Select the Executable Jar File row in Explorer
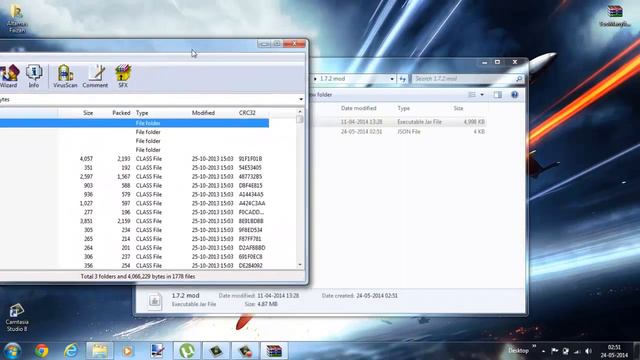 pyautogui.click(x=398, y=122)
